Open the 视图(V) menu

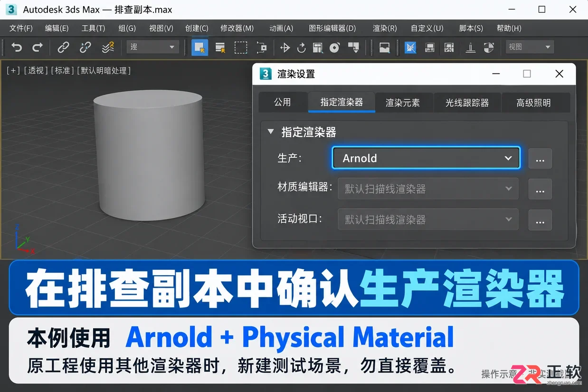pos(161,28)
